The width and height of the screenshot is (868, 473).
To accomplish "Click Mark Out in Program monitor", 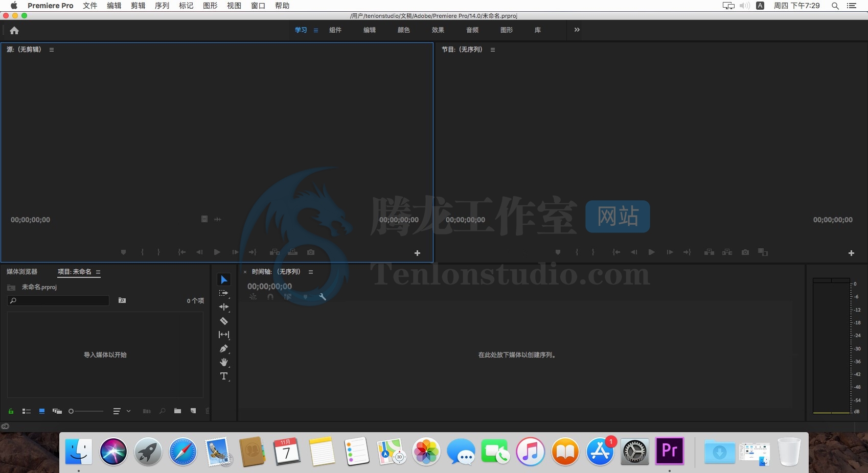I will (x=593, y=252).
